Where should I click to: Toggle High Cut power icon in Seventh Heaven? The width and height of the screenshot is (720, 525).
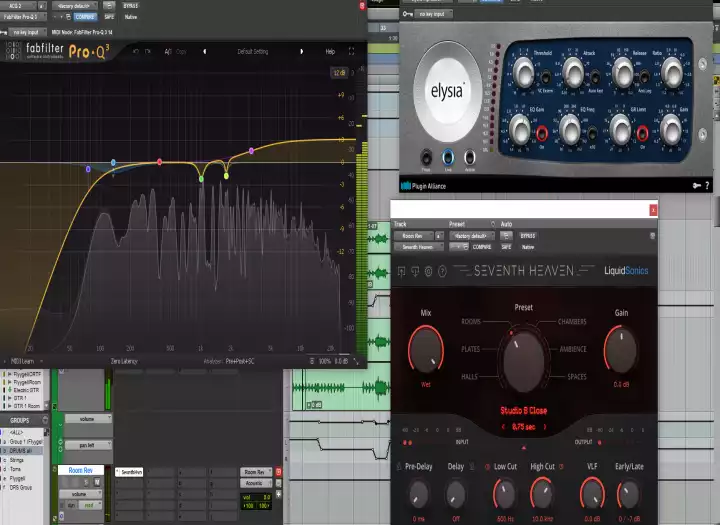tap(561, 467)
